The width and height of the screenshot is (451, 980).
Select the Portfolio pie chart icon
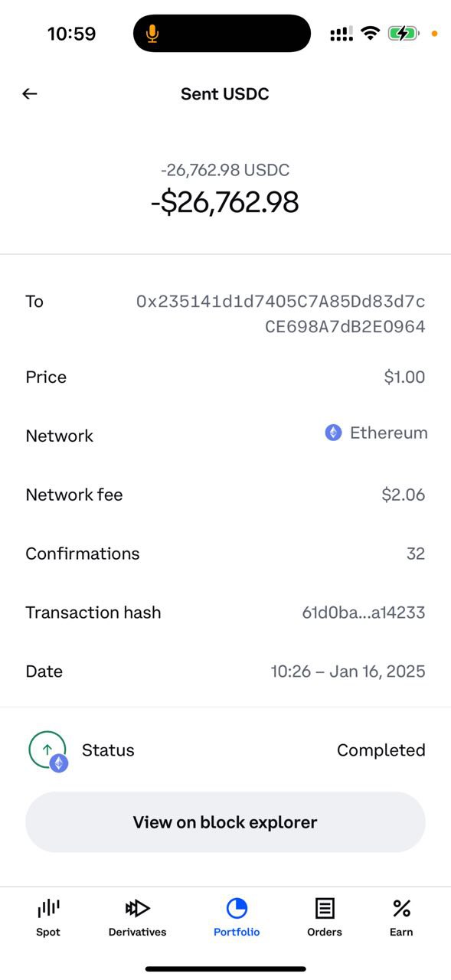(x=237, y=908)
